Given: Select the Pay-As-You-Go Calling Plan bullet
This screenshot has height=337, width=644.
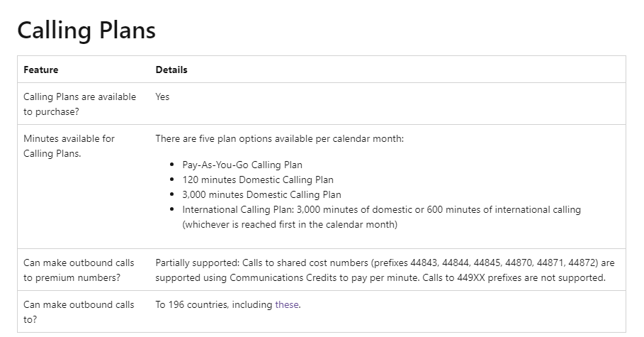Looking at the screenshot, I should click(242, 165).
